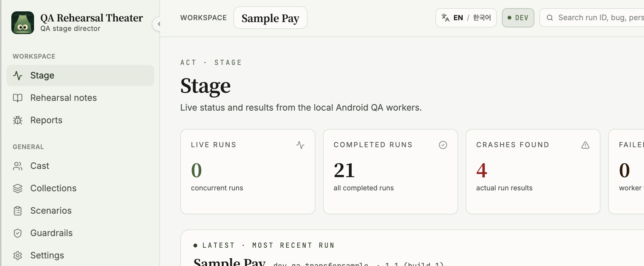Click the Guardrails shield icon
The height and width of the screenshot is (266, 644).
point(18,233)
